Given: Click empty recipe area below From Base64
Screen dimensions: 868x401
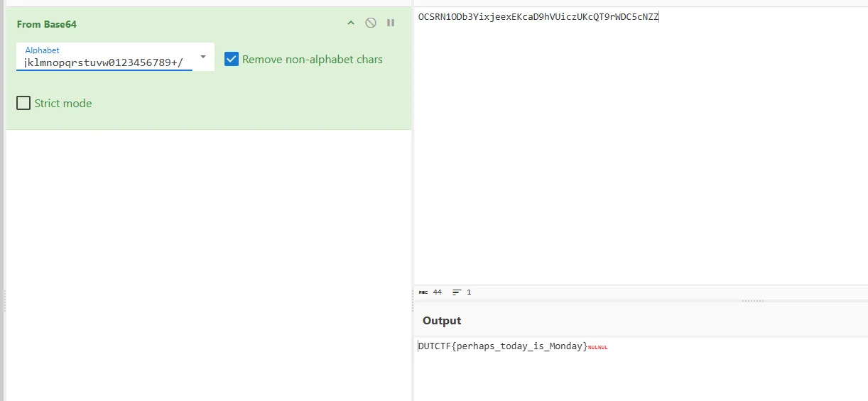Looking at the screenshot, I should point(206,263).
